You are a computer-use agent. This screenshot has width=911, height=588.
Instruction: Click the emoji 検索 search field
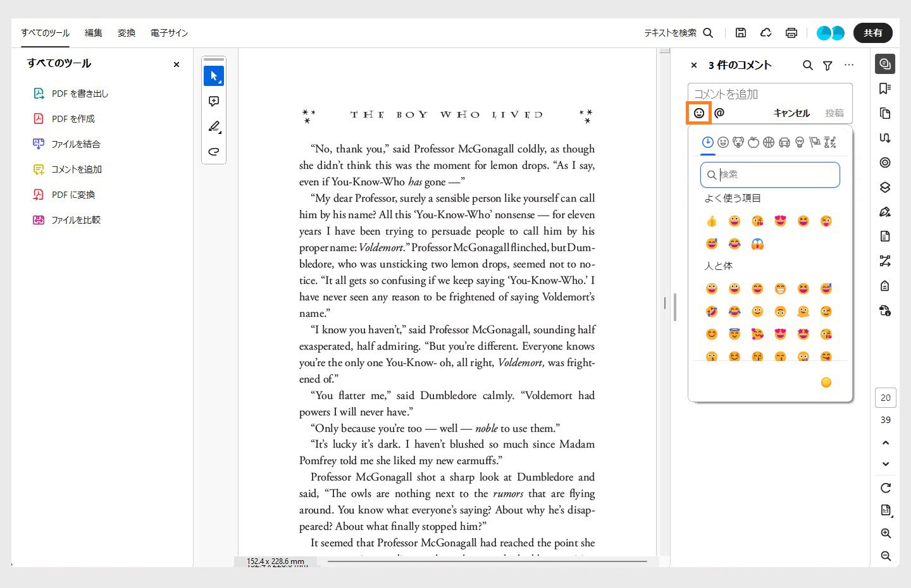pyautogui.click(x=770, y=175)
